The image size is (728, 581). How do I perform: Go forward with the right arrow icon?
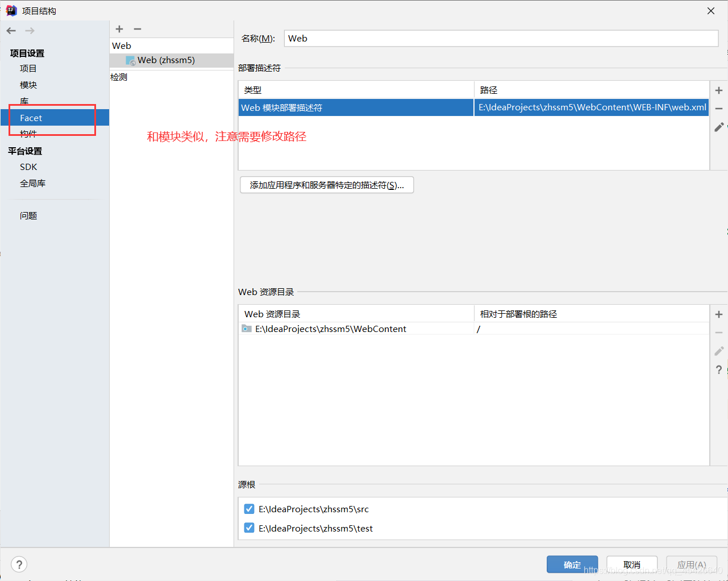point(30,31)
